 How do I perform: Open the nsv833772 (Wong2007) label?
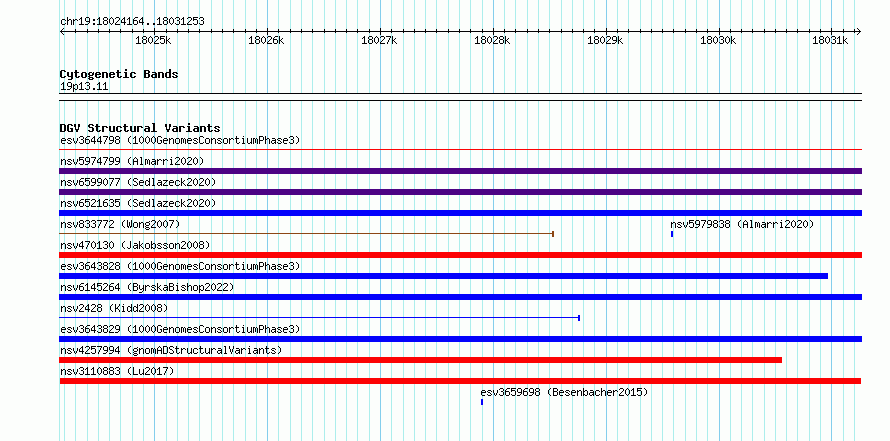[120, 224]
